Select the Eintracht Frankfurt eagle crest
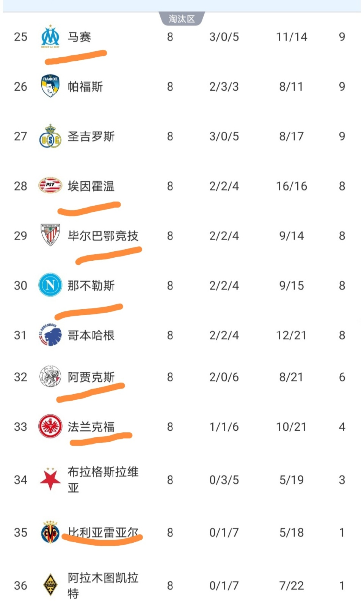This screenshot has width=364, height=606. click(50, 426)
